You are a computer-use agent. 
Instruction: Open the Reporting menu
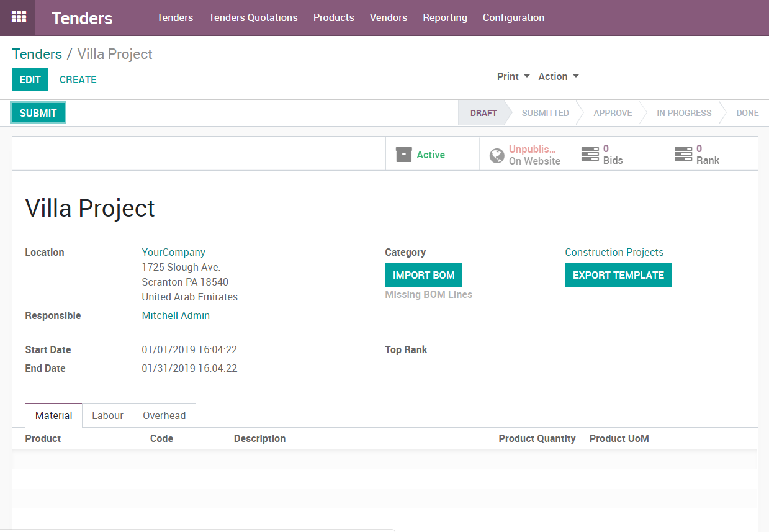pos(444,17)
